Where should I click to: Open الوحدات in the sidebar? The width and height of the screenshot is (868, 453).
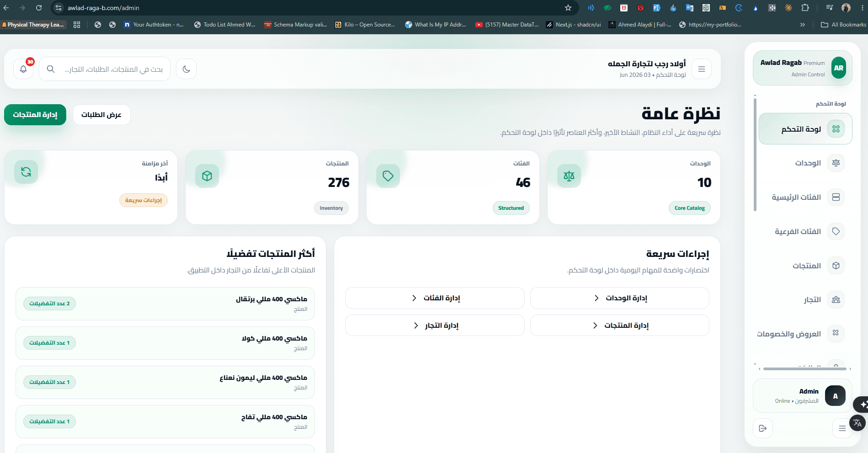coord(805,163)
